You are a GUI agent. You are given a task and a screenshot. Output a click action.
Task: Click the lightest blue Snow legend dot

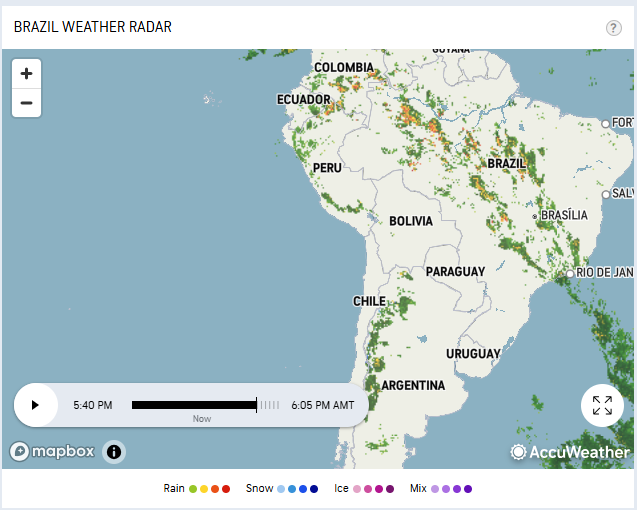point(281,489)
